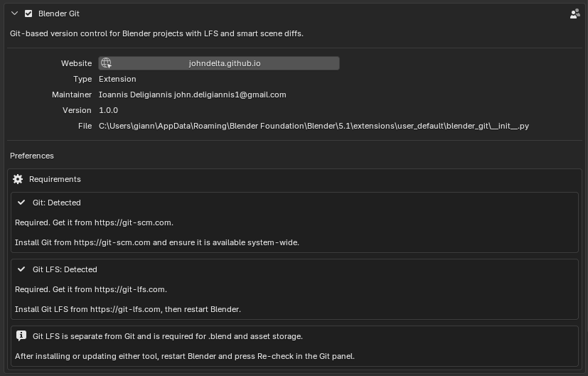Screen dimensions: 588x376
Task: Click the community users icon at top right
Action: pos(575,14)
